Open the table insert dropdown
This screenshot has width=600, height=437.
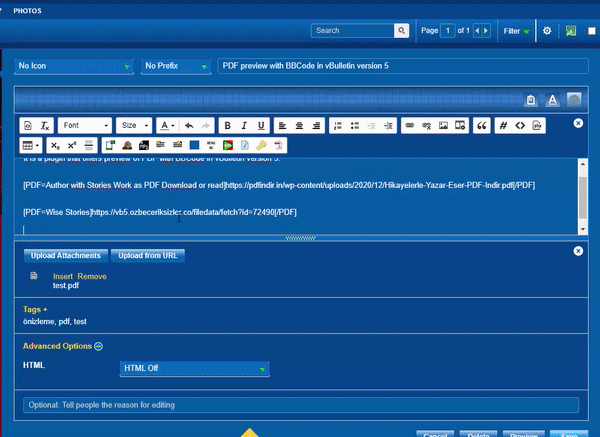click(x=31, y=145)
